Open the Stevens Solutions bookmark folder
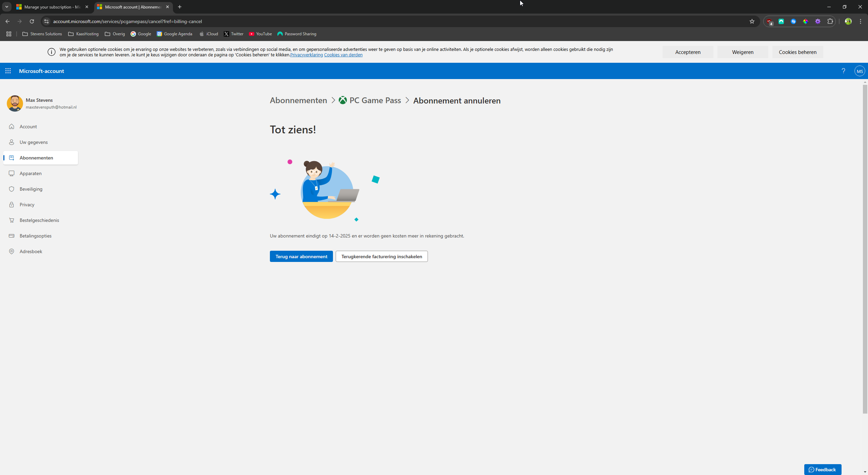The width and height of the screenshot is (868, 475). point(42,34)
